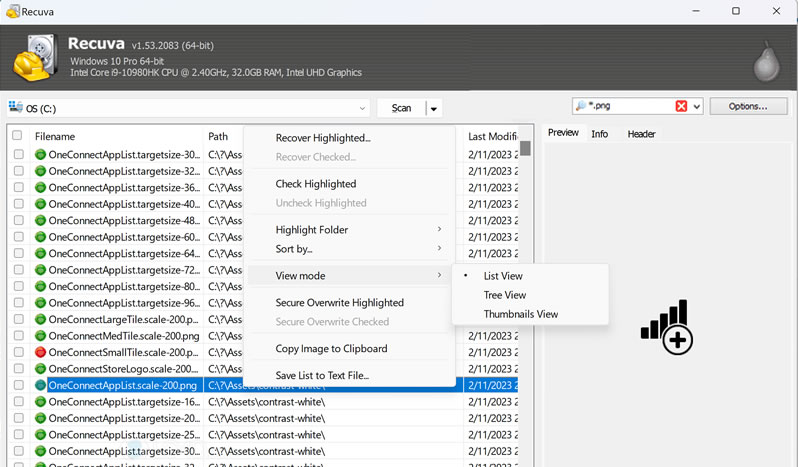798x467 pixels.
Task: Click the status dot of highlighted OneConnectAppList.scale-200.png
Action: 40,385
